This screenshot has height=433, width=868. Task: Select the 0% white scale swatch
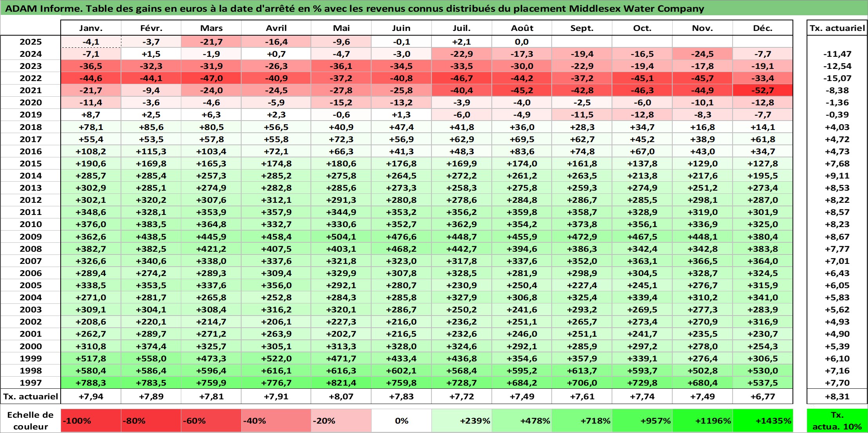pos(401,421)
